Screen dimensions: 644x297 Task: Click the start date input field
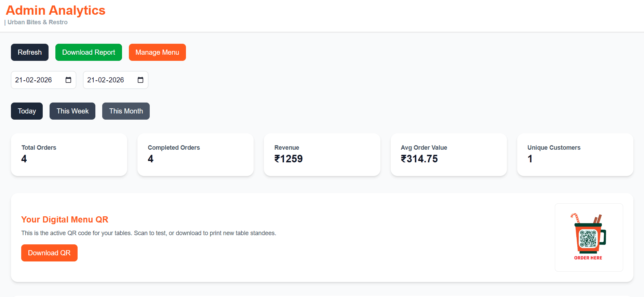[x=38, y=80]
